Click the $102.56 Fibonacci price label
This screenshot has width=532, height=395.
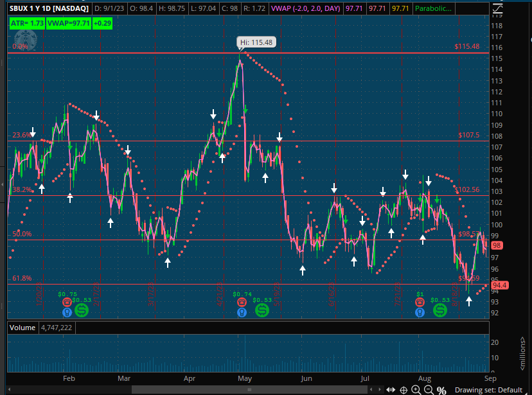tap(467, 189)
